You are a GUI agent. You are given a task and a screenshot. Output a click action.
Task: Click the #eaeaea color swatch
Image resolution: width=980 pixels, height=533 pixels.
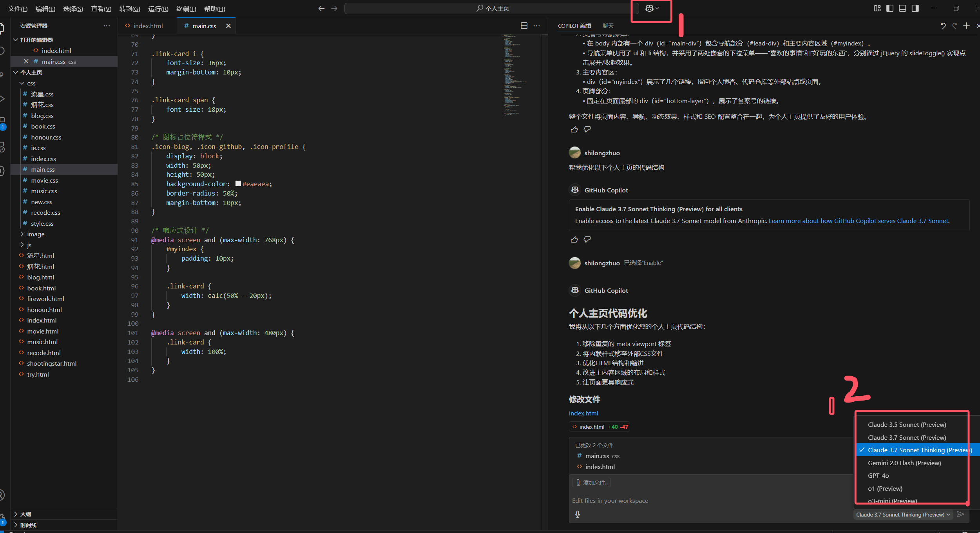tap(238, 184)
